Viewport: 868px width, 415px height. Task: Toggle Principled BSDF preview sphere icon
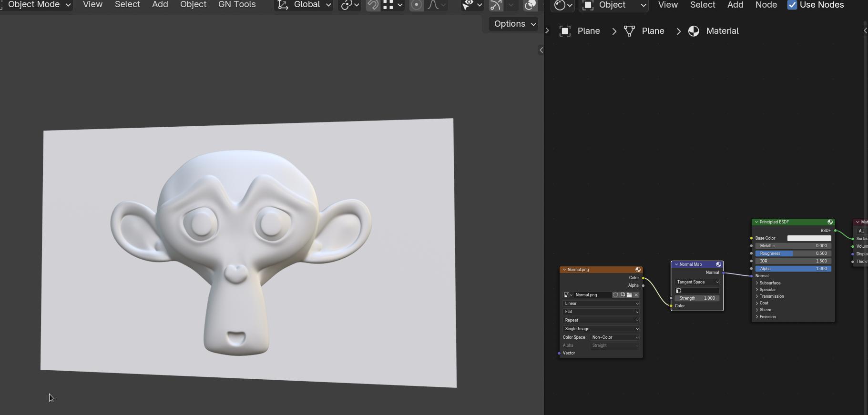coord(830,222)
